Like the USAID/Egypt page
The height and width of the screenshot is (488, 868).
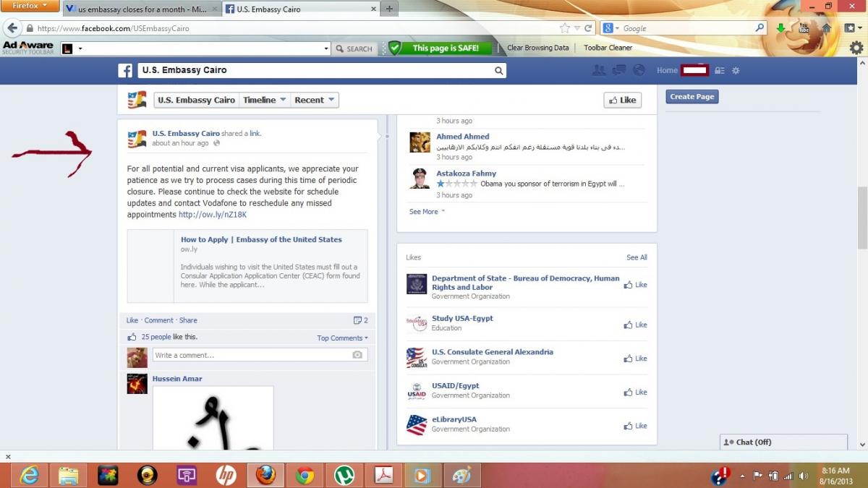pos(635,392)
